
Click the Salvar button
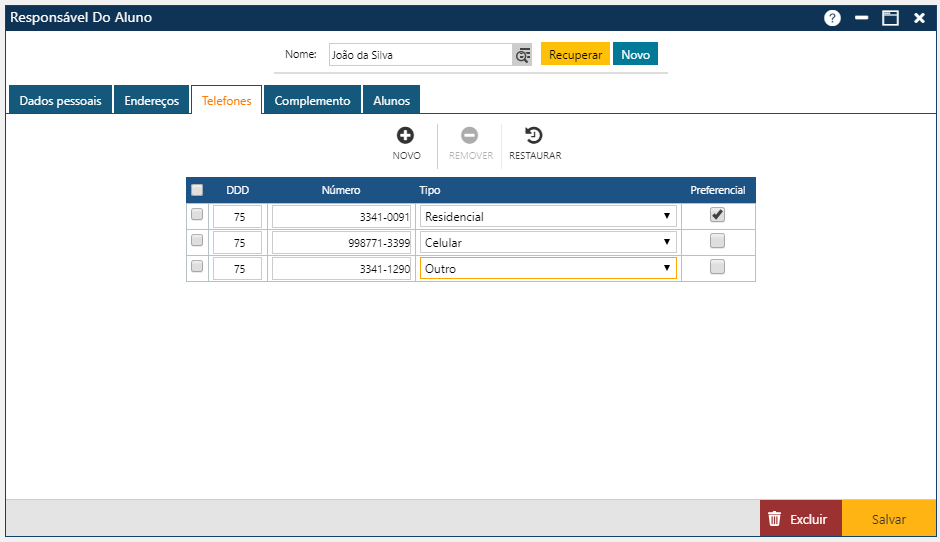coord(888,519)
